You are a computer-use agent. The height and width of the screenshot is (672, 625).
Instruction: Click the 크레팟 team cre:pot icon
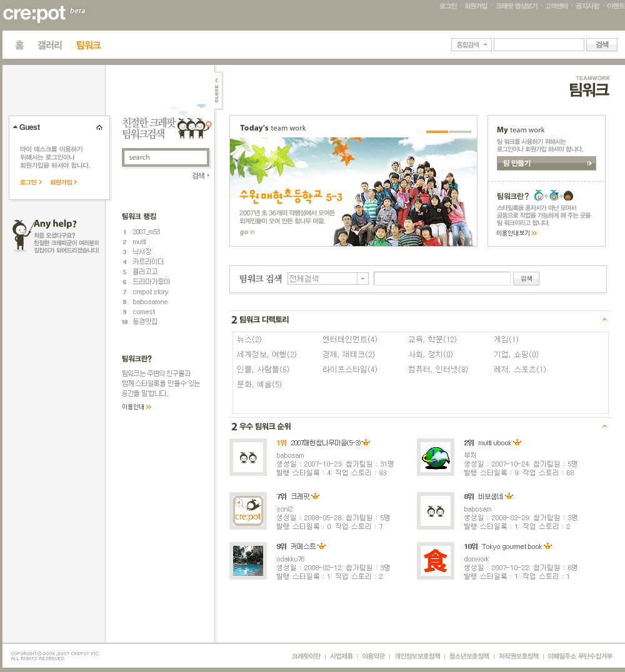point(247,511)
